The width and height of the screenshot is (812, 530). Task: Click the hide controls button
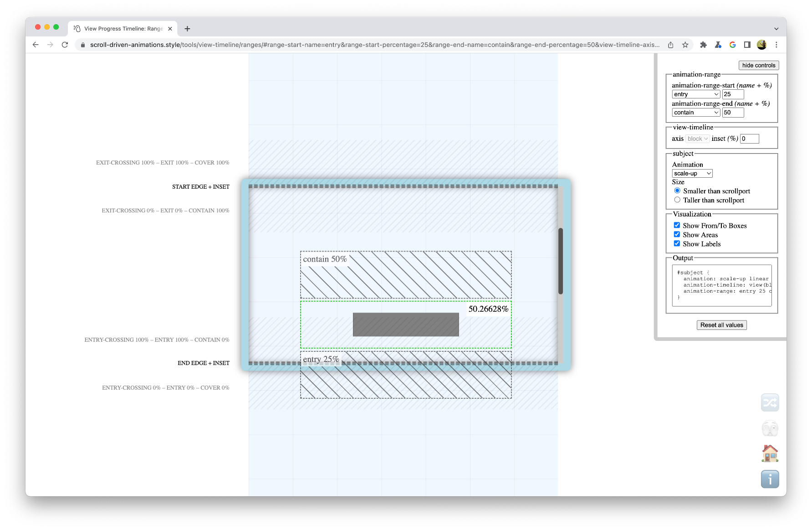758,65
